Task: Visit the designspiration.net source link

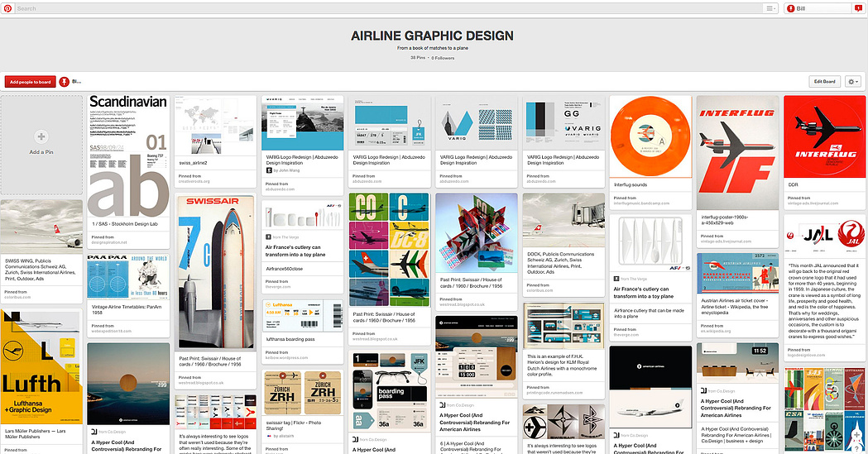Action: pyautogui.click(x=109, y=242)
